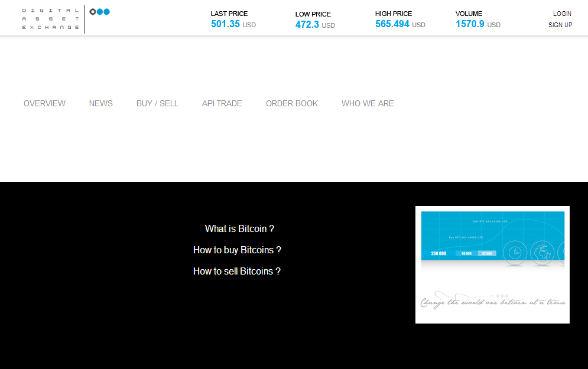Click the 230 000 figure in banner
The height and width of the screenshot is (369, 588).
438,254
